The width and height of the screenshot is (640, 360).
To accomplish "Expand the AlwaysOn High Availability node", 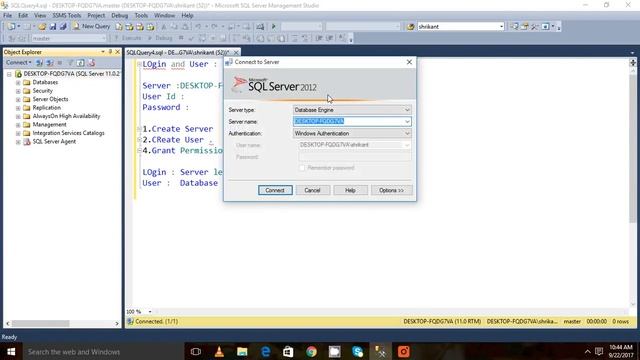I will [x=18, y=116].
